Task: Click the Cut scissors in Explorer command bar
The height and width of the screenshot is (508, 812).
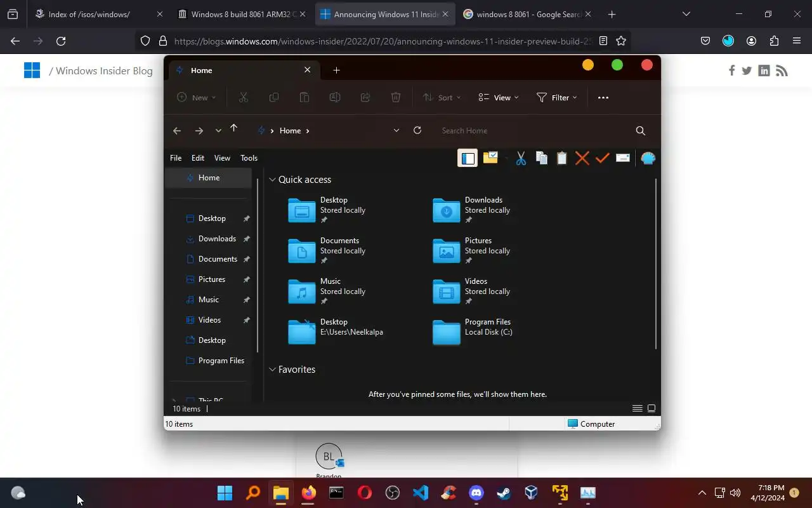Action: 243,97
